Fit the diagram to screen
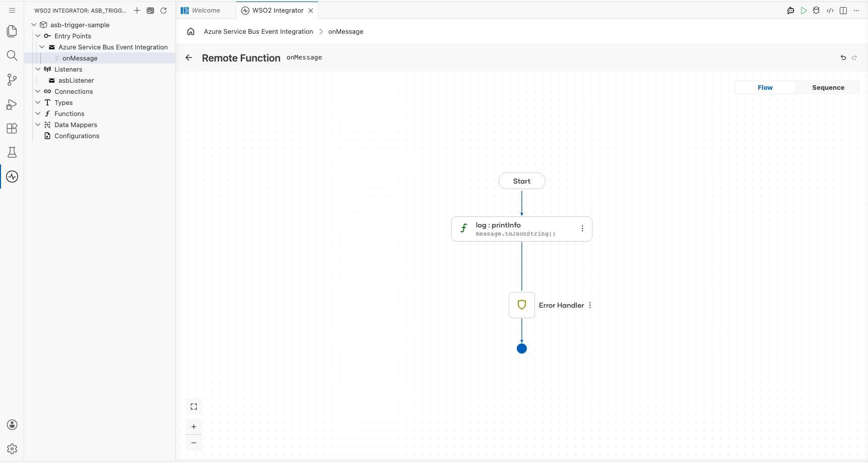Image resolution: width=868 pixels, height=463 pixels. coord(194,407)
